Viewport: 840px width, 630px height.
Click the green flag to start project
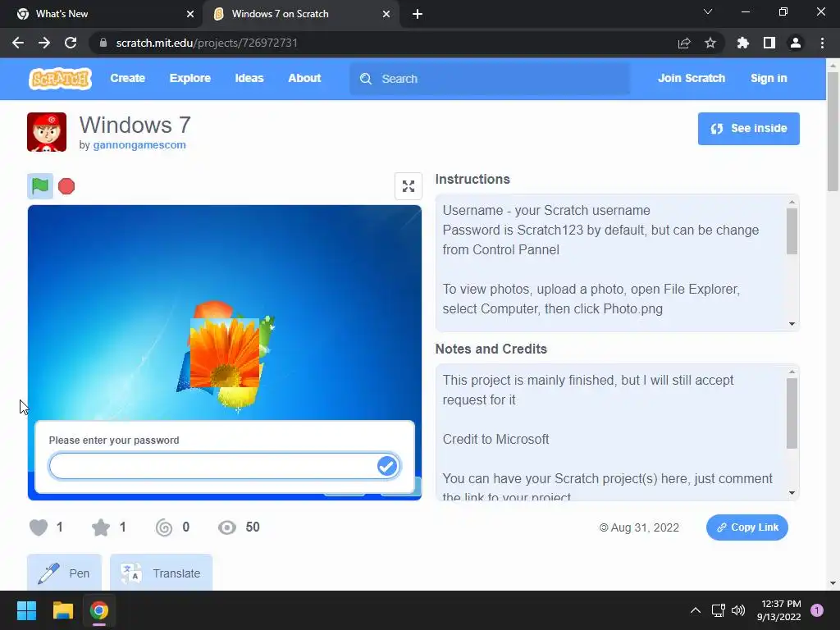click(x=40, y=186)
